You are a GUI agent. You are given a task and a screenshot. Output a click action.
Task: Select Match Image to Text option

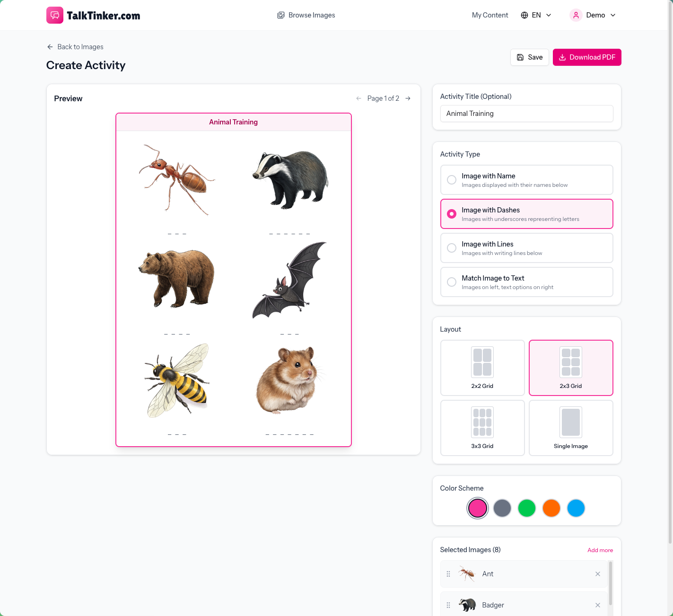pyautogui.click(x=526, y=282)
